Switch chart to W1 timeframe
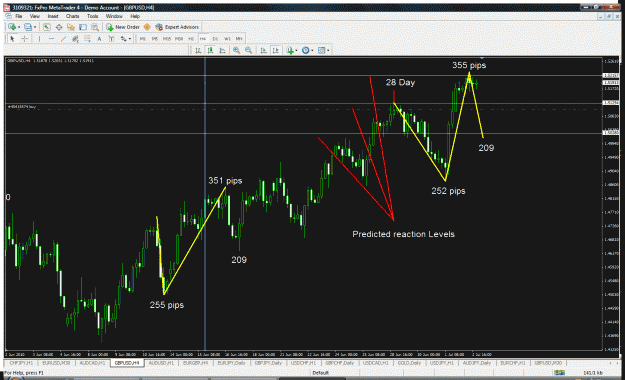This screenshot has width=625, height=380. pos(227,39)
